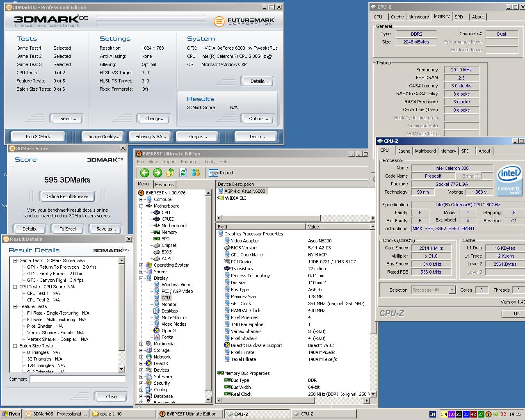This screenshot has width=525, height=420.
Task: Click the EVEREST refresh icon
Action: coord(183,173)
